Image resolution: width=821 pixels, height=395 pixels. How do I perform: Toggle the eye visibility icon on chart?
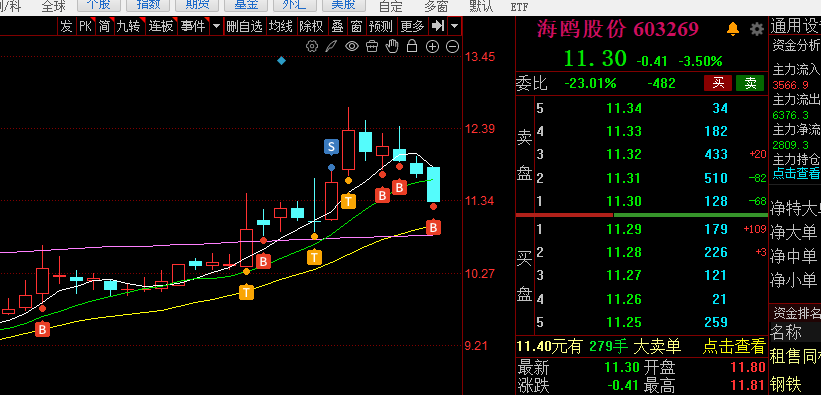click(351, 47)
